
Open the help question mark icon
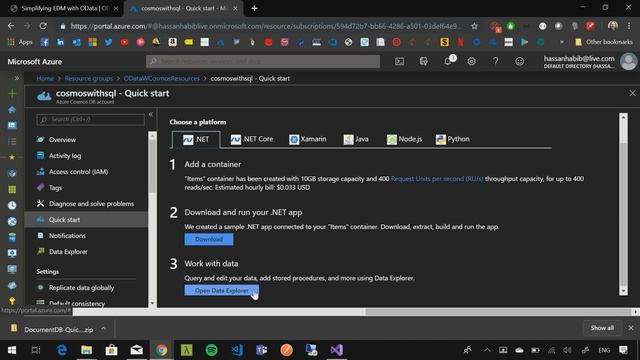point(495,62)
